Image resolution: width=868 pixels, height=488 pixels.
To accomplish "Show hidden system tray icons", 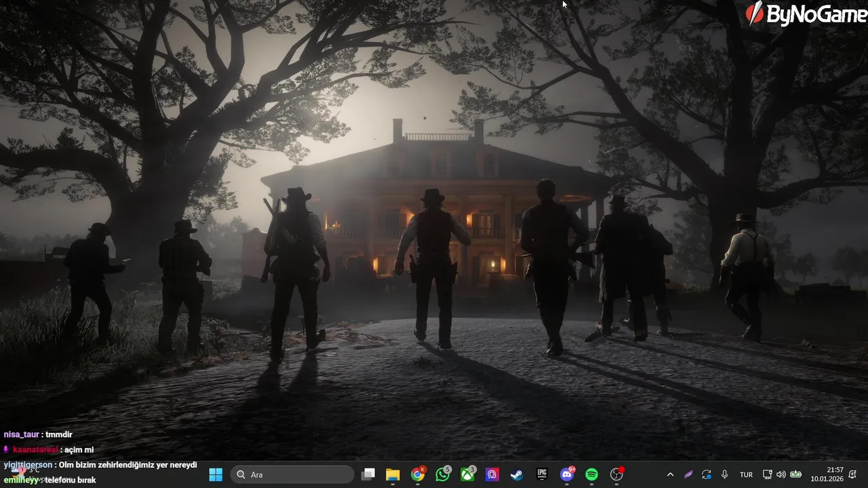I will coord(670,474).
